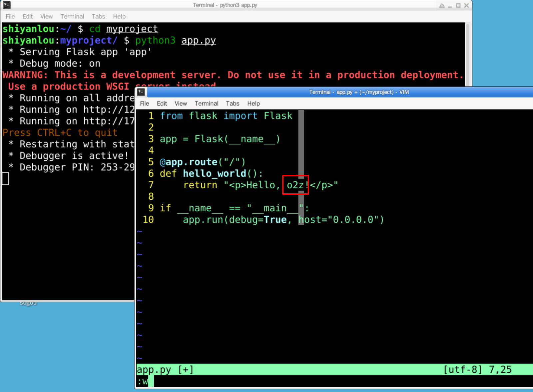Click 'debug=True' argument on line 10
The image size is (533, 392).
(x=258, y=220)
